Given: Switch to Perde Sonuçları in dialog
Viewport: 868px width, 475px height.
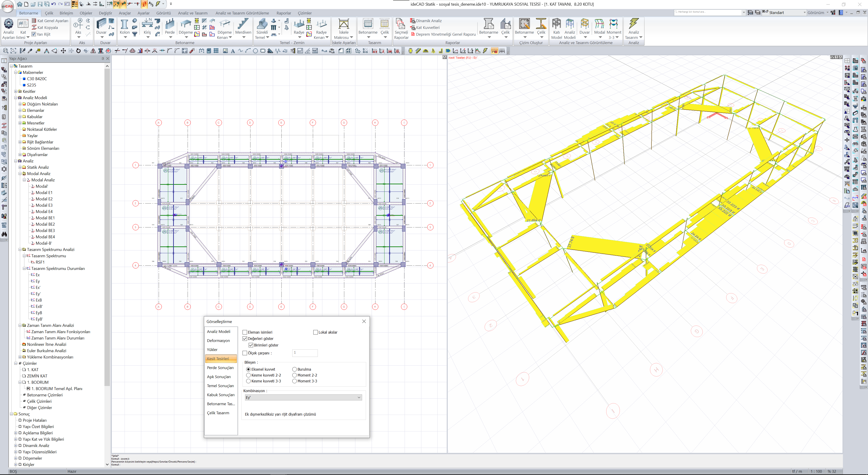Looking at the screenshot, I should [220, 368].
